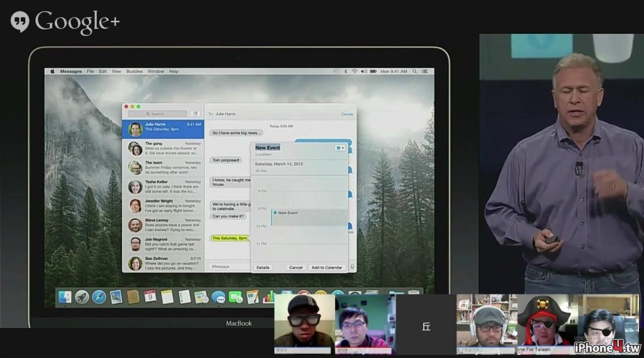Click highlighted 'This Saturday, 9pm' text

point(230,238)
